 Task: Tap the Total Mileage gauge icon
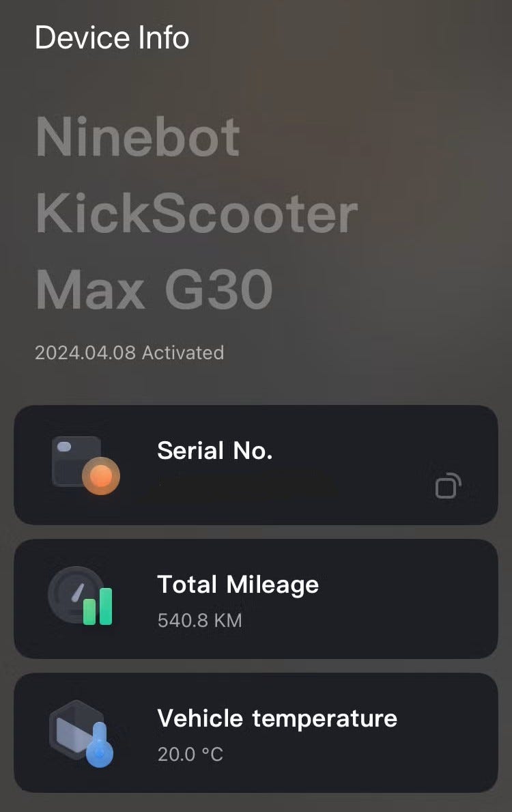click(x=81, y=596)
